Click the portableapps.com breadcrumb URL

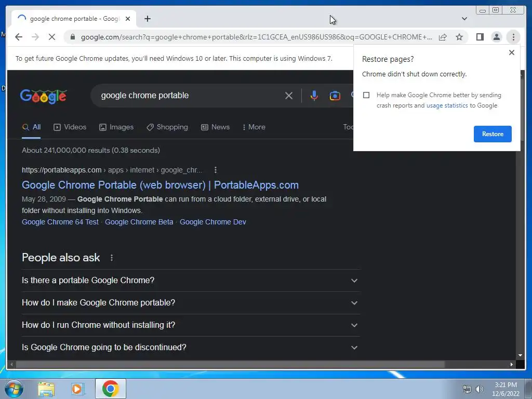[112, 170]
